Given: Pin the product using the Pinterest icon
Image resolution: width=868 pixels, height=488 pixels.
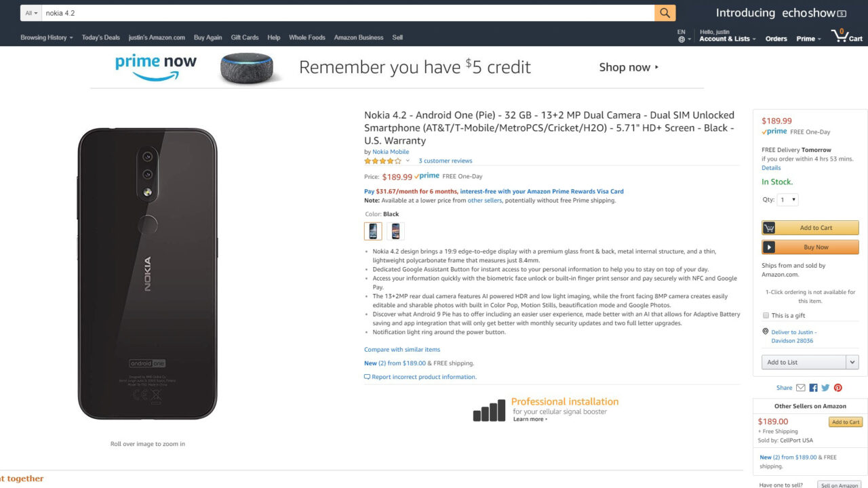Looking at the screenshot, I should coord(837,387).
